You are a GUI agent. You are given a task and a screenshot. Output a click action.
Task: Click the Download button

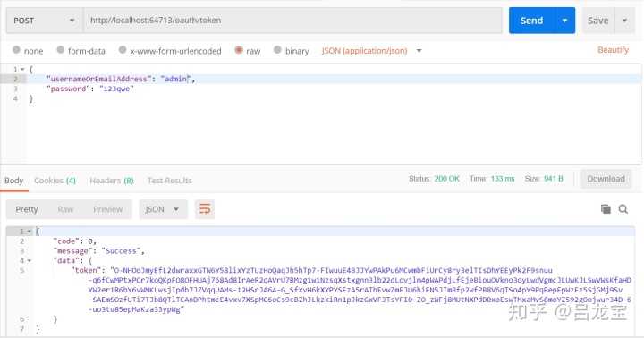coord(606,179)
